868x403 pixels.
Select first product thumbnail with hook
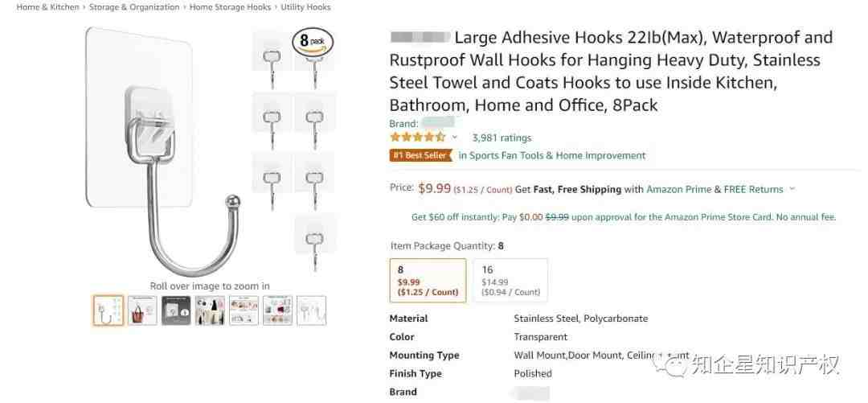coord(108,310)
